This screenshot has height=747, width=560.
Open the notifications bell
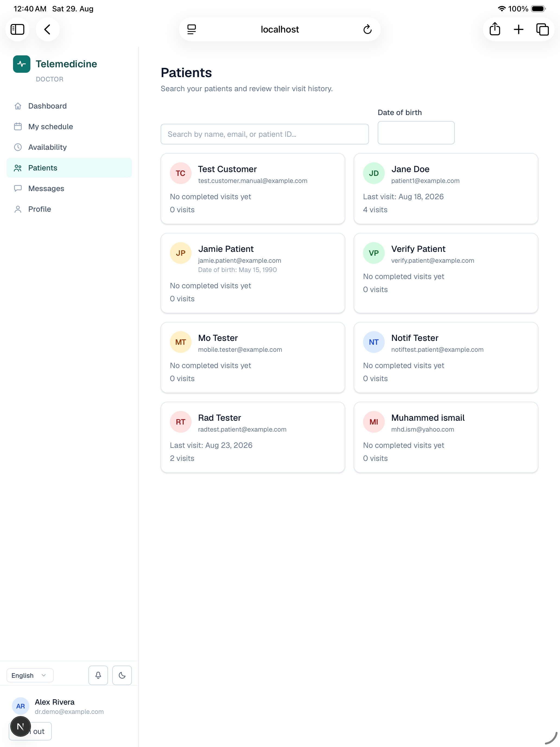coord(98,675)
